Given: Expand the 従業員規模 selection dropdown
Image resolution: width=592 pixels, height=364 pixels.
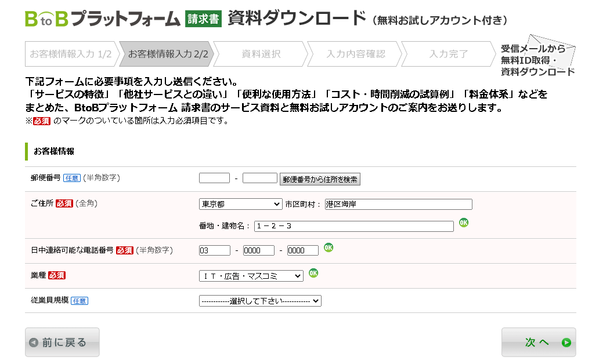Looking at the screenshot, I should coord(260,301).
